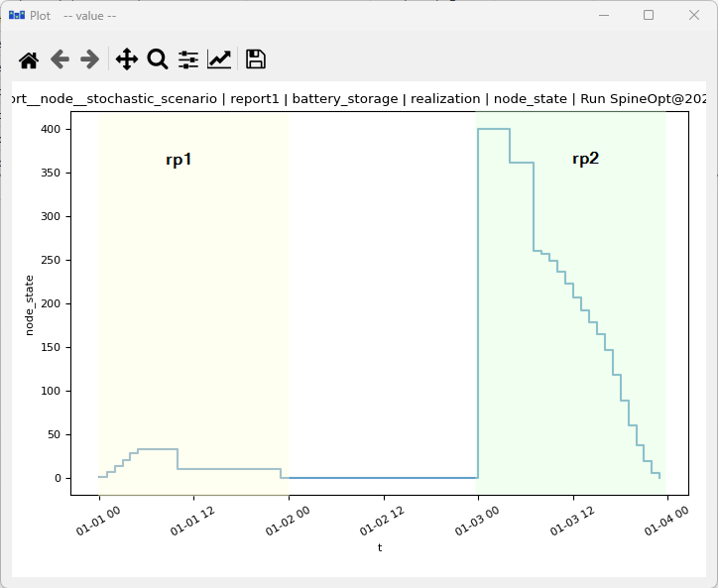Toggle the Pan axes tool
The width and height of the screenshot is (718, 588).
[x=127, y=59]
